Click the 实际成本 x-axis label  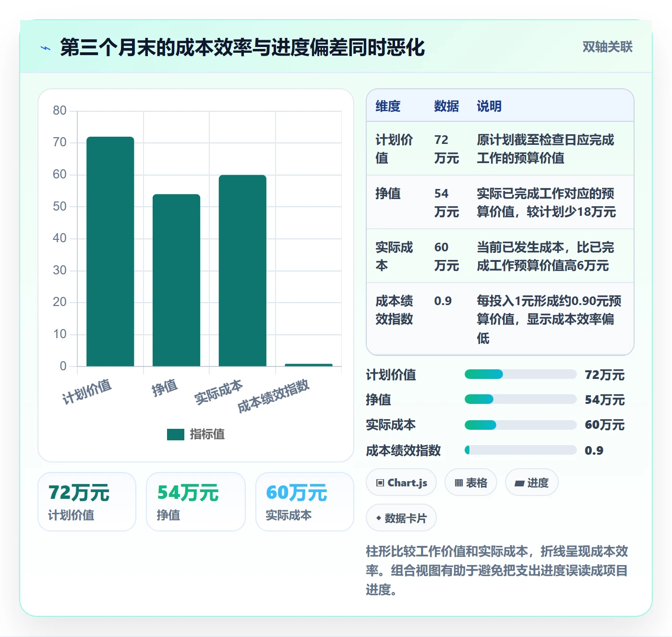(218, 391)
